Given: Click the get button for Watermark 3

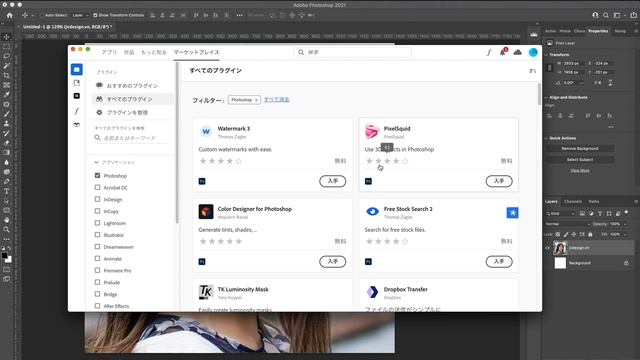Looking at the screenshot, I should 333,181.
